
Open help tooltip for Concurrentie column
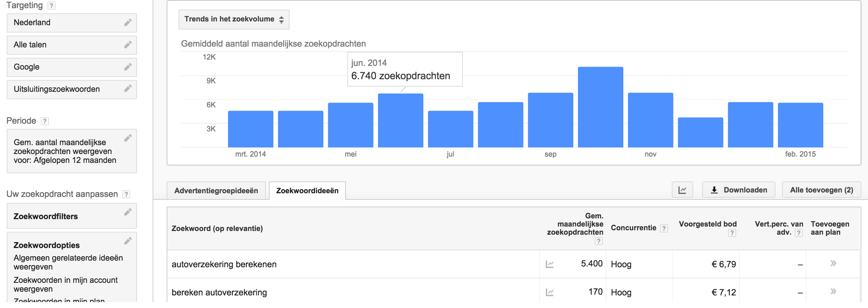pyautogui.click(x=664, y=228)
